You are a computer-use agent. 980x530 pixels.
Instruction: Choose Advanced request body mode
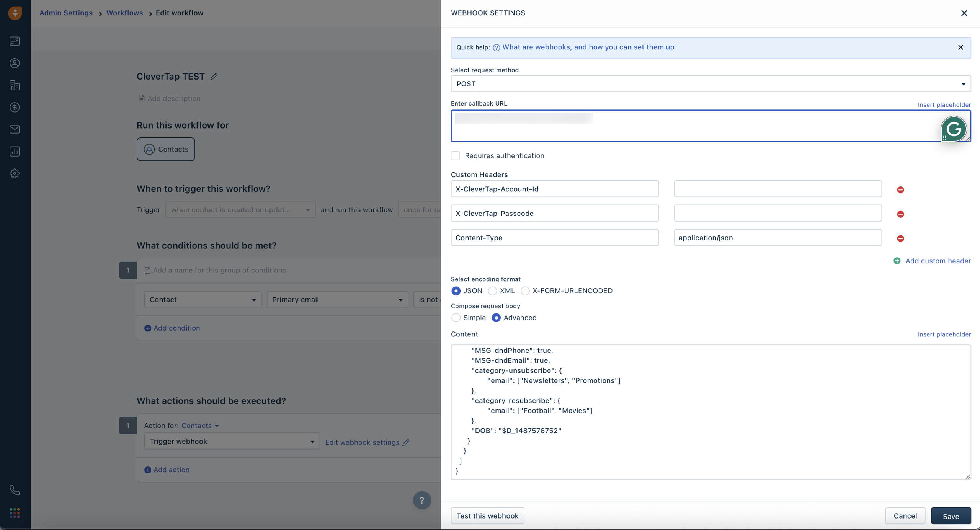[x=496, y=318]
